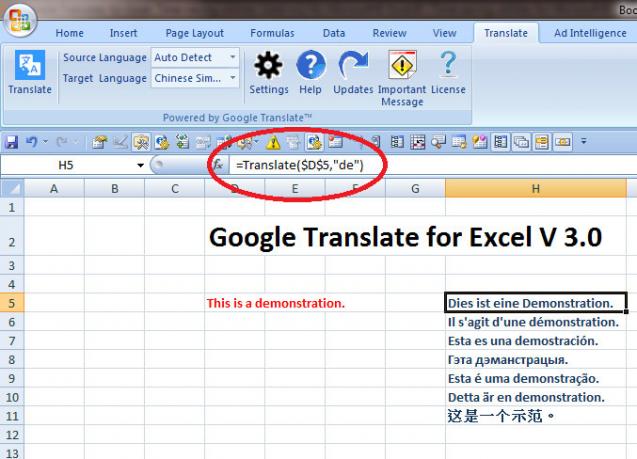Switch to the Insert tab
Screen dimensions: 637x459
click(124, 33)
